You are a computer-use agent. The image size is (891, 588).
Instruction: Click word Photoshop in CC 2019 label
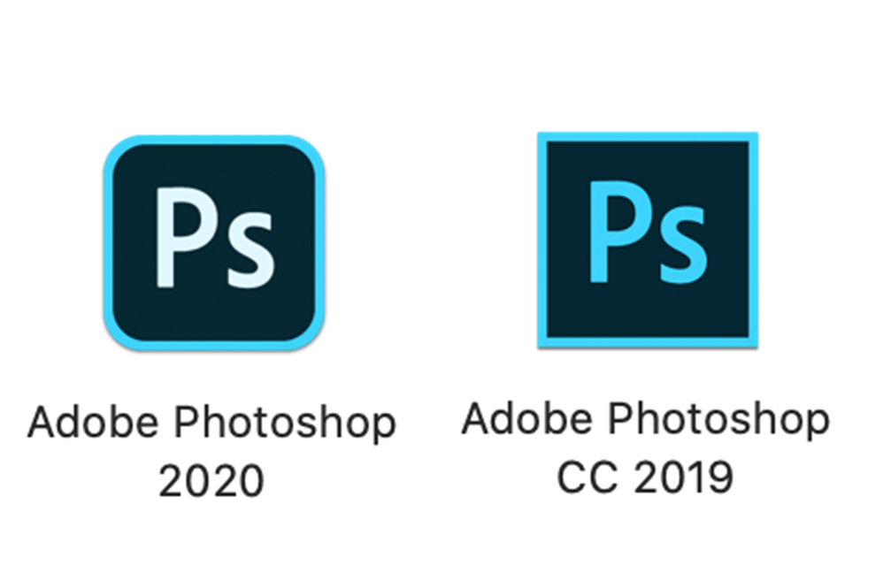coord(719,420)
